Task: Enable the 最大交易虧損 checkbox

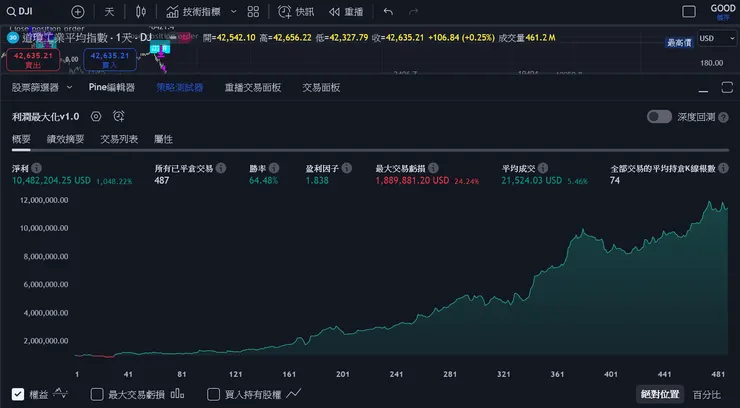Action: [97, 394]
